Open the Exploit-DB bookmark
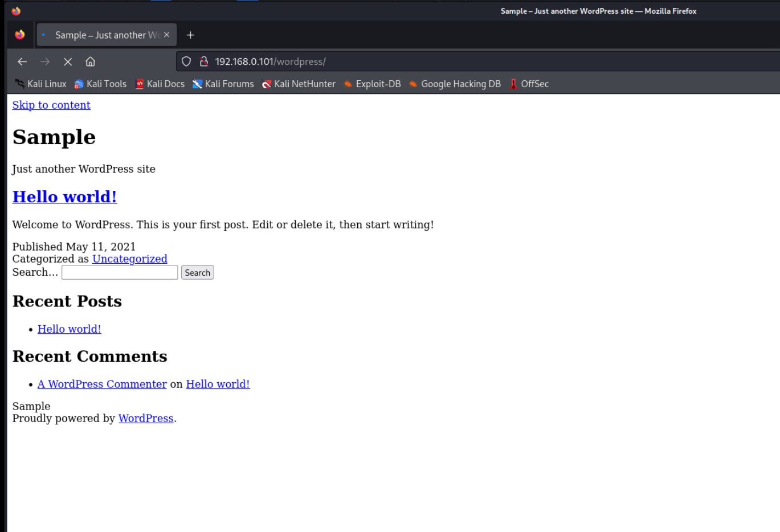Screen dimensions: 780x532 tap(372, 84)
